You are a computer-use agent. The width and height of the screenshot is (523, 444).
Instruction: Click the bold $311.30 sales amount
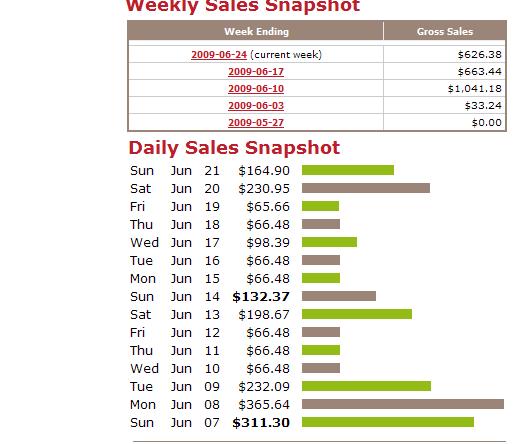click(x=261, y=423)
